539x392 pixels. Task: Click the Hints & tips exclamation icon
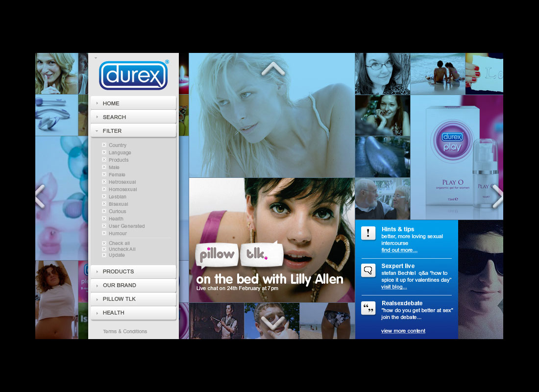pos(368,233)
